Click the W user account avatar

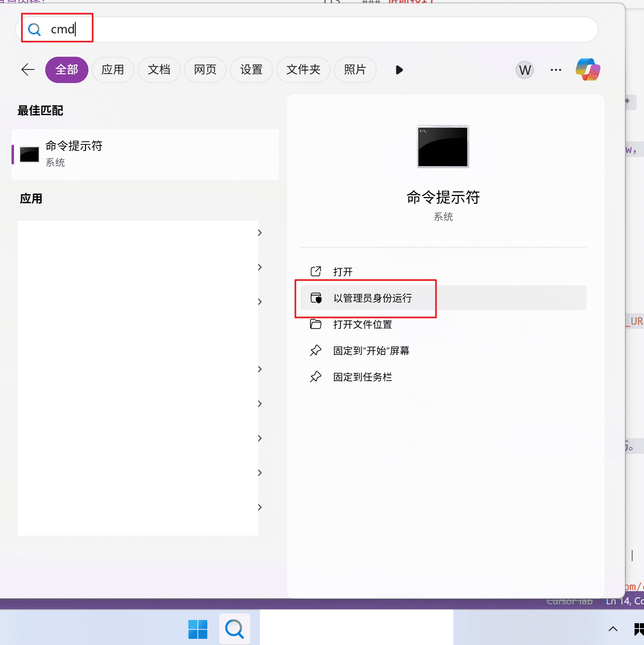pyautogui.click(x=524, y=70)
